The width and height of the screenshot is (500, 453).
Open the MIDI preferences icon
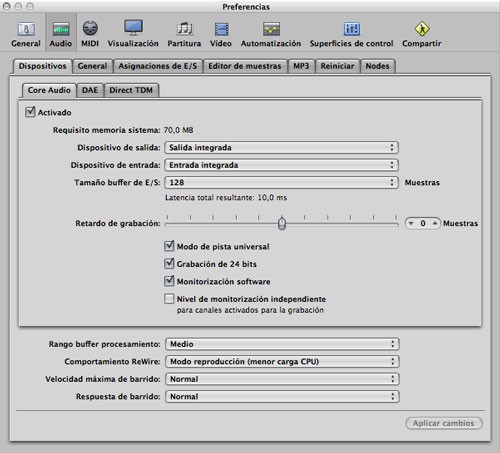(90, 29)
